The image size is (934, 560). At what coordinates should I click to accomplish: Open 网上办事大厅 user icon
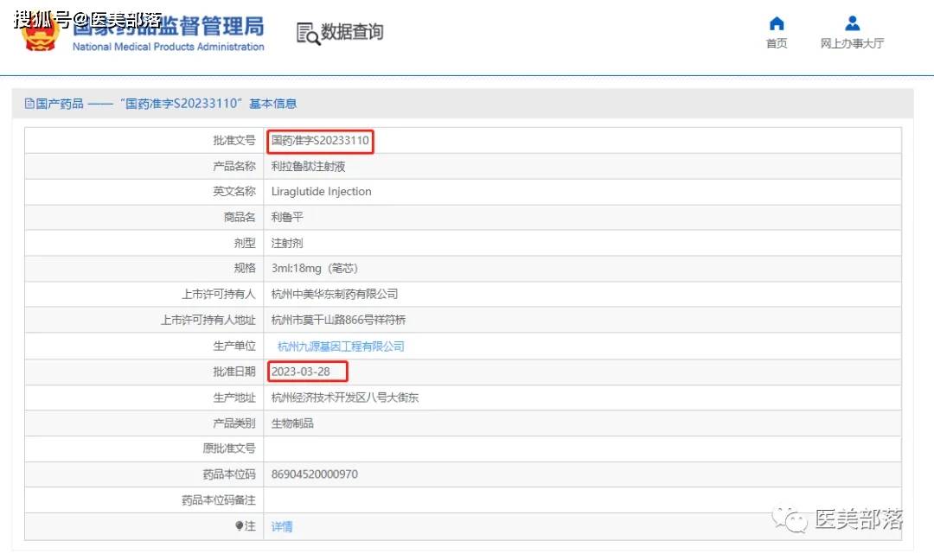point(853,24)
